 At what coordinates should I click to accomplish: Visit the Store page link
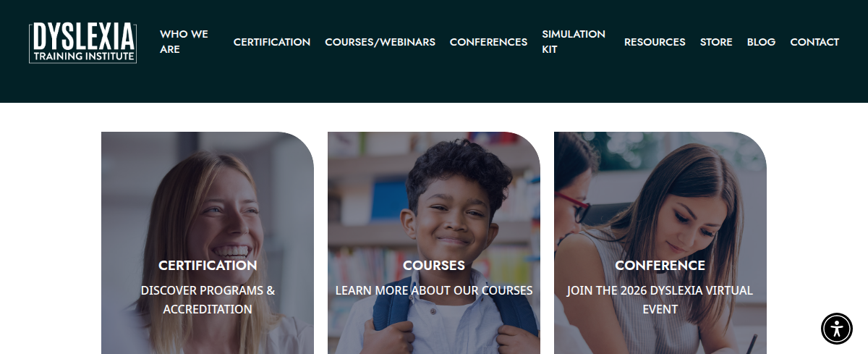(716, 42)
